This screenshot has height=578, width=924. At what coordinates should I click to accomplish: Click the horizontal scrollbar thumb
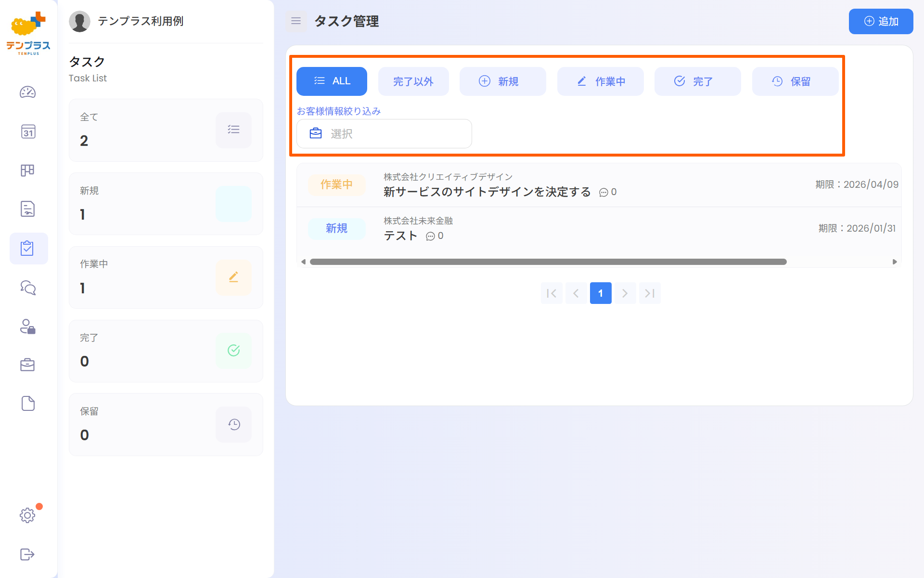pyautogui.click(x=548, y=262)
